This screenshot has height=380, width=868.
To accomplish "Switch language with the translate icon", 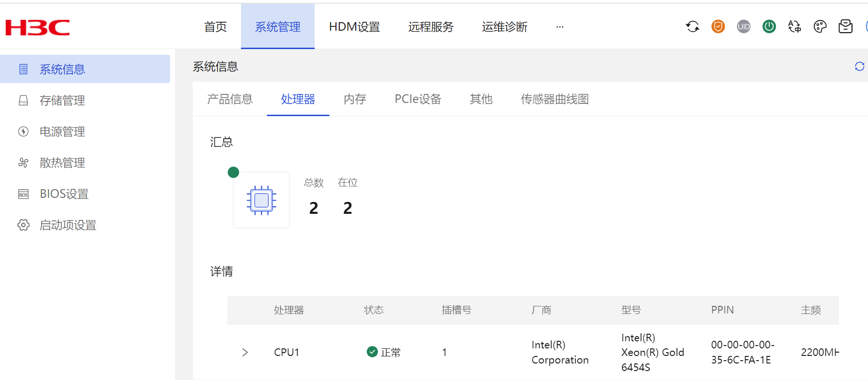I will (x=795, y=27).
